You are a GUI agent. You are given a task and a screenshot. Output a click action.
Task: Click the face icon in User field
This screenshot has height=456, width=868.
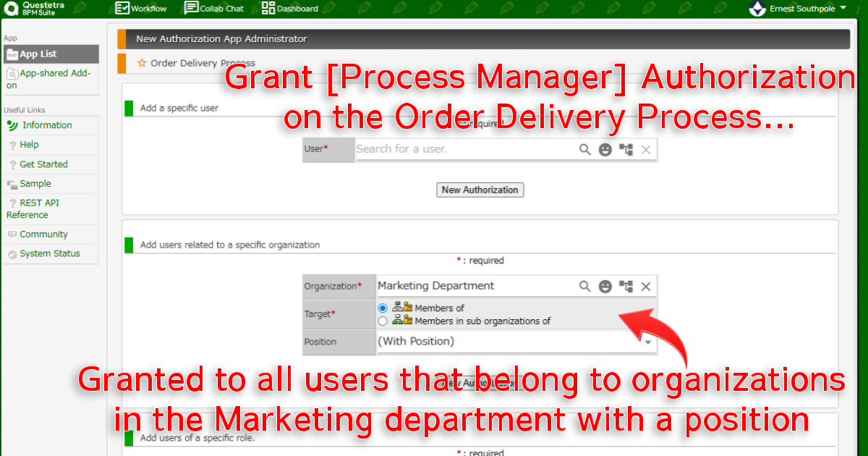pyautogui.click(x=605, y=149)
